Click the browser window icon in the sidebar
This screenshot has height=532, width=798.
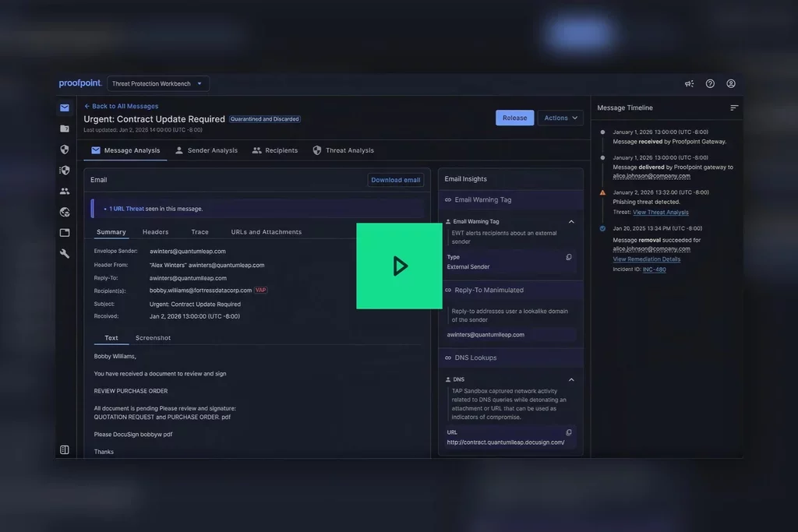click(65, 233)
